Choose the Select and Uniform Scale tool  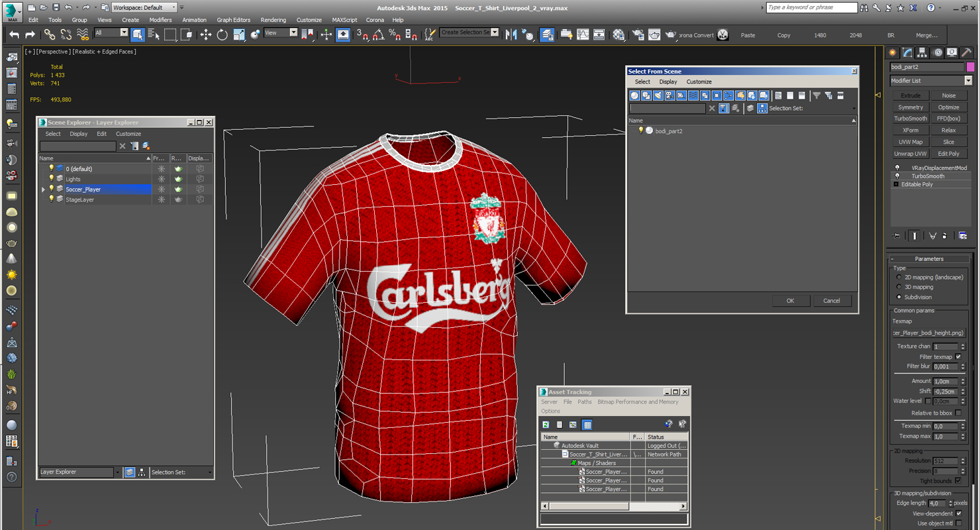239,34
